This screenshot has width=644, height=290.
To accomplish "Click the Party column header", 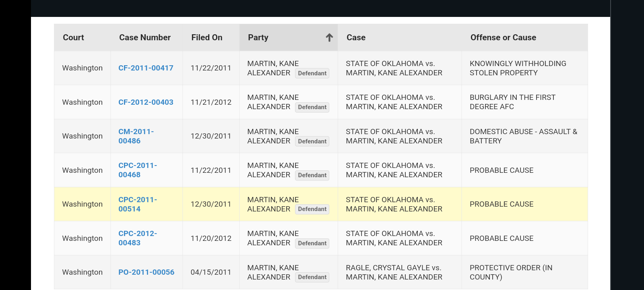I will click(289, 37).
